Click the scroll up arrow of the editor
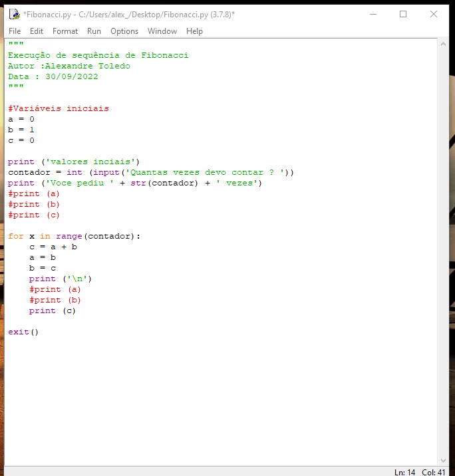The height and width of the screenshot is (476, 455). pos(444,45)
